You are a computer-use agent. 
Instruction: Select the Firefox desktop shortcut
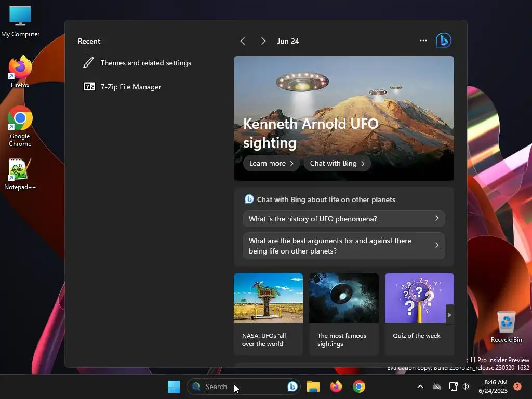pyautogui.click(x=20, y=72)
